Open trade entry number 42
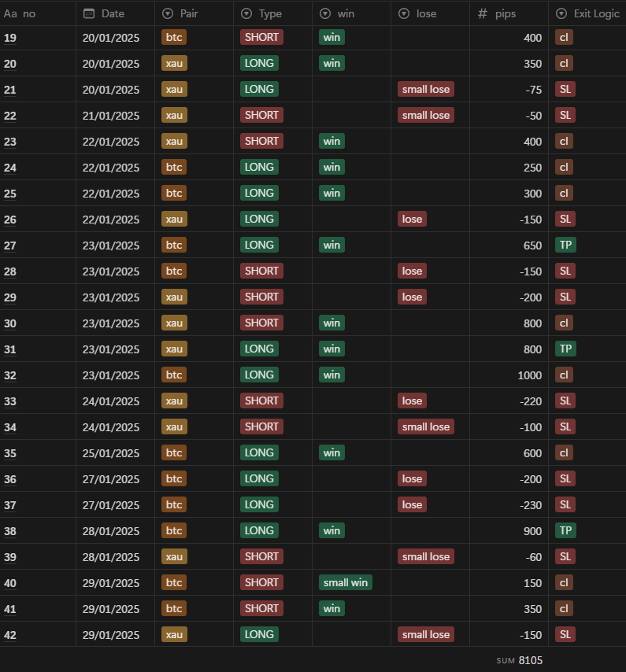The image size is (626, 672). point(10,635)
